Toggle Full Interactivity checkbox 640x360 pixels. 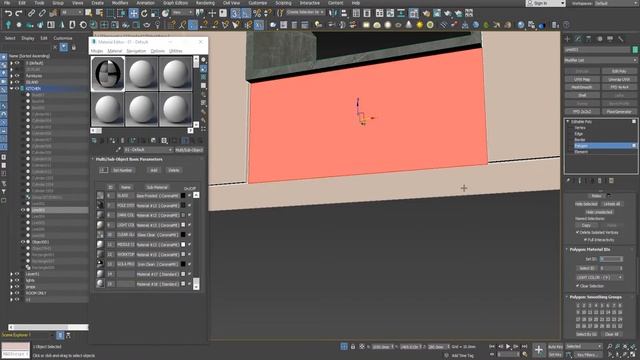point(585,240)
